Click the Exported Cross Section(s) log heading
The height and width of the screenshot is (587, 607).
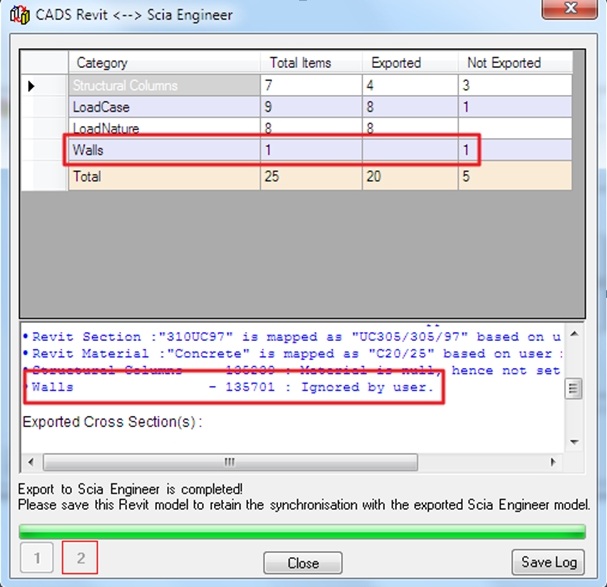[x=112, y=422]
